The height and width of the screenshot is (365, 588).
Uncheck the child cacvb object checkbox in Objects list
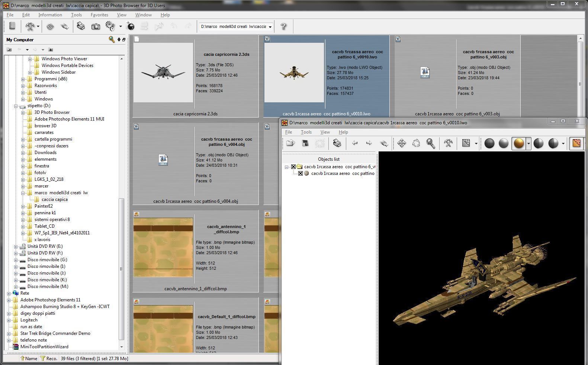pyautogui.click(x=301, y=173)
